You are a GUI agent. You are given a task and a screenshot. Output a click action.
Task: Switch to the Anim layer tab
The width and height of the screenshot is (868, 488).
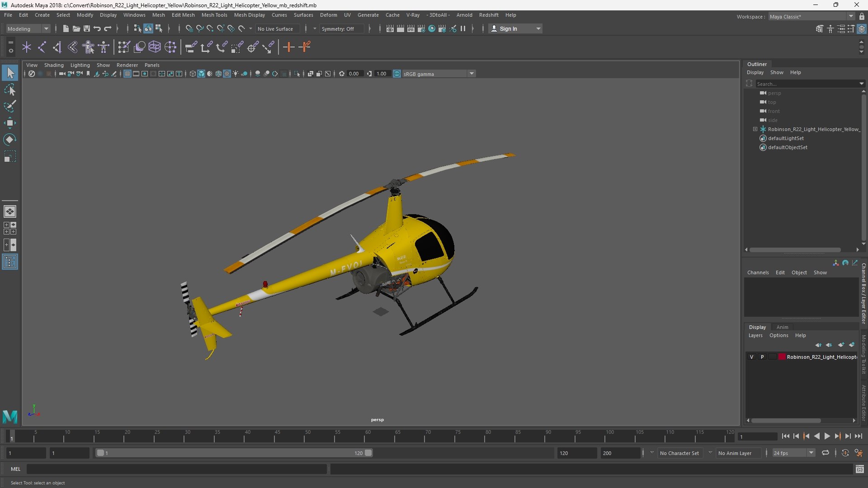pos(782,327)
